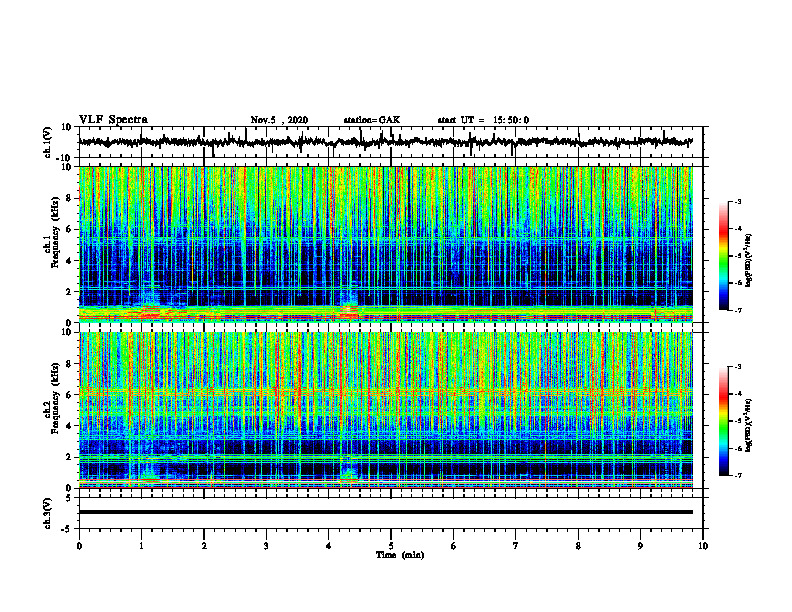Click the '-3' tick on ch.1 color bar
The image size is (792, 612).
point(738,202)
